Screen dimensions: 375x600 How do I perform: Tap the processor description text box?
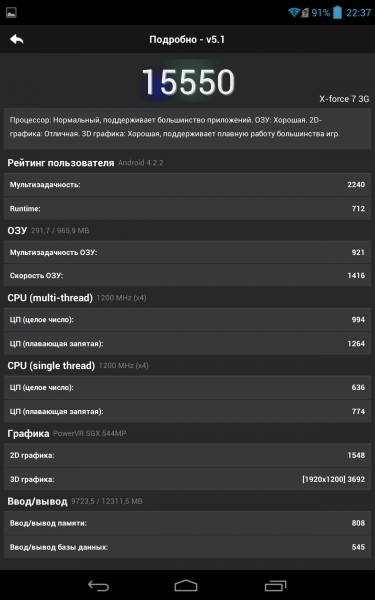coord(188,128)
